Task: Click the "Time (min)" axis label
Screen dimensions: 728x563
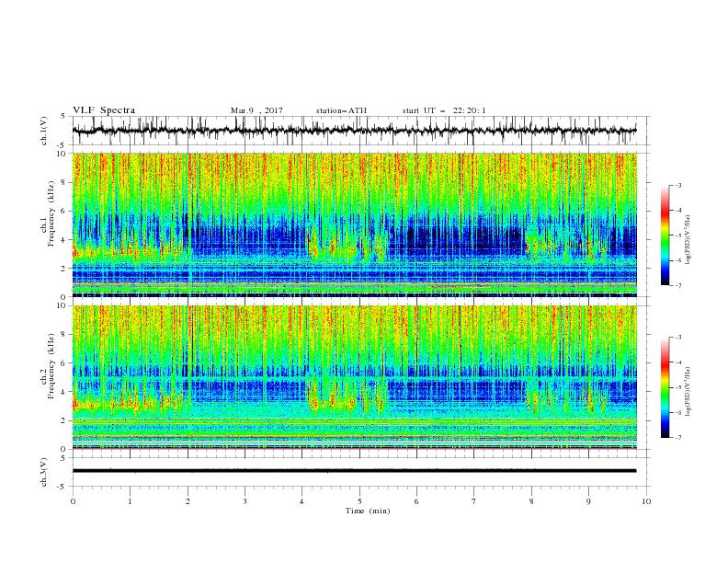Action: point(368,511)
